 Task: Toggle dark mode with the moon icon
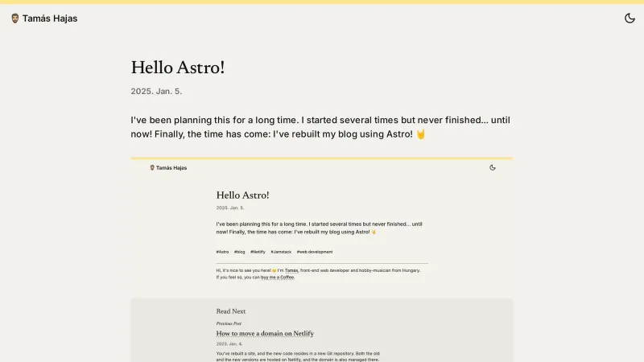point(630,19)
